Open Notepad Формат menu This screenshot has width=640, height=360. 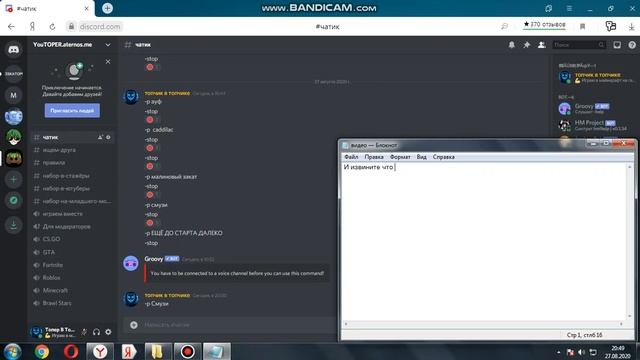point(400,157)
